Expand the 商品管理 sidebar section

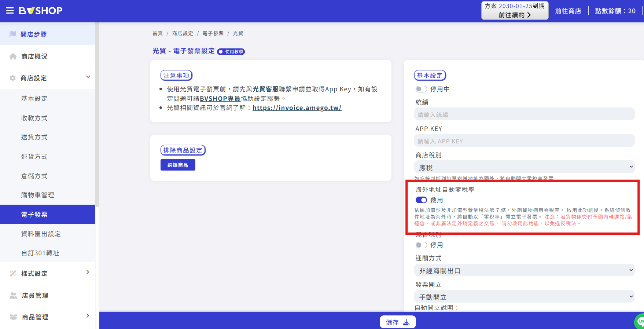[x=88, y=316]
